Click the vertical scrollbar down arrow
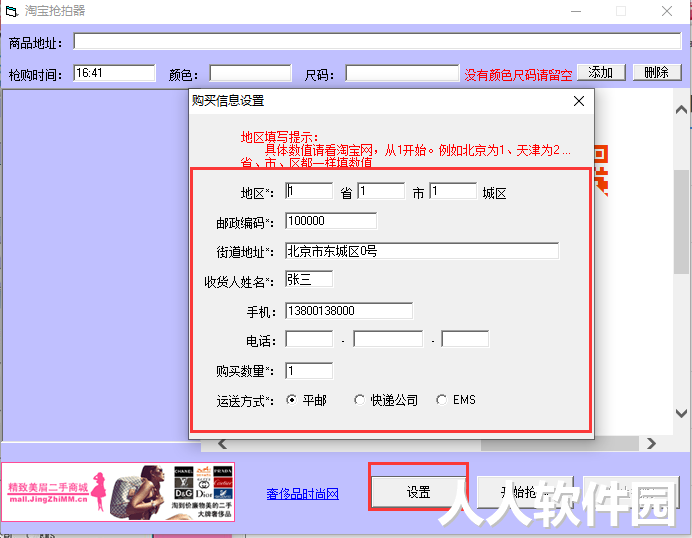The width and height of the screenshot is (692, 538). 682,414
